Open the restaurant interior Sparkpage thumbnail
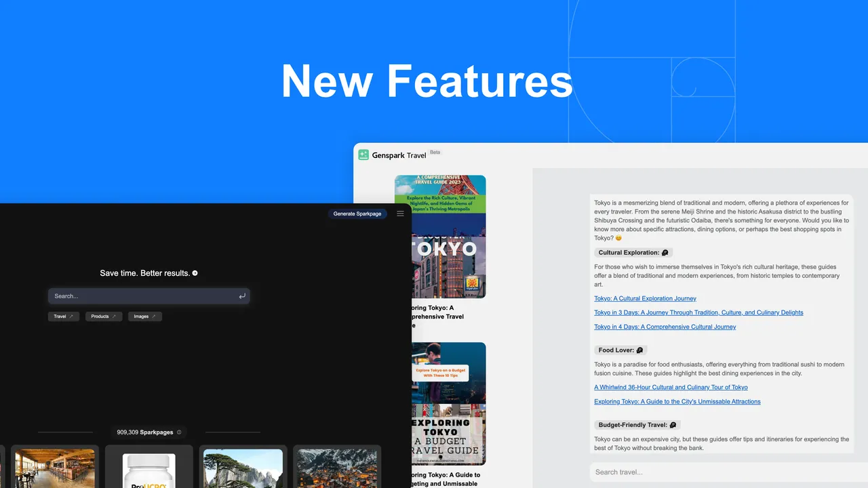The image size is (868, 488). 55,468
